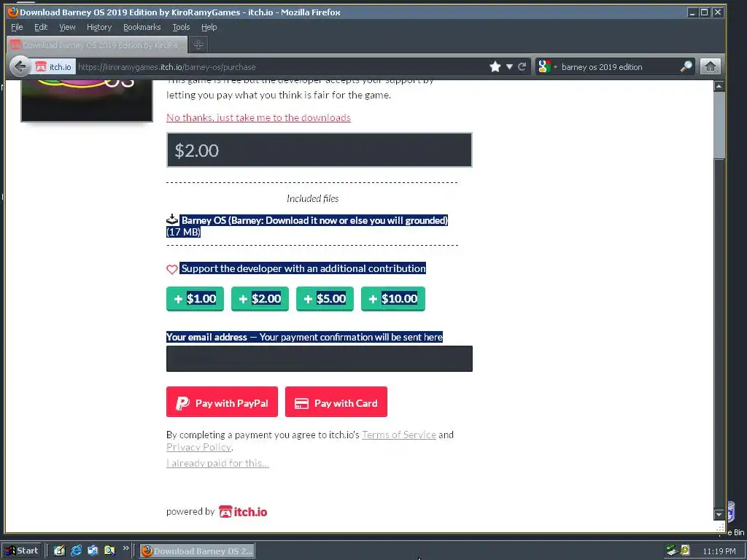Open the View menu
The image size is (747, 560).
[67, 27]
